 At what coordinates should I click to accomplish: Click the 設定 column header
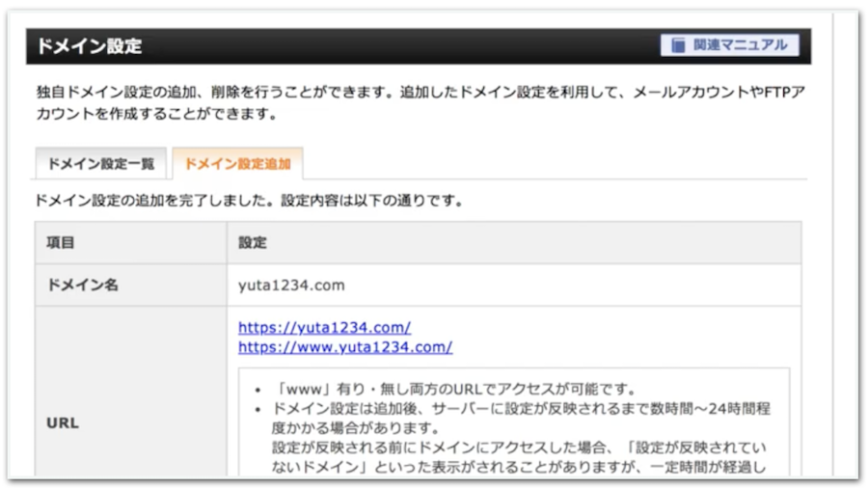[252, 243]
